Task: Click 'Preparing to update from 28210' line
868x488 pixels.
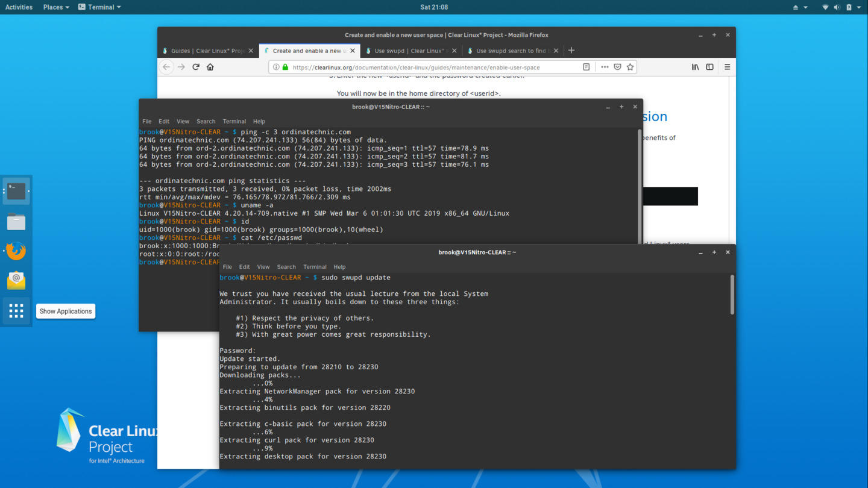Action: 299,367
